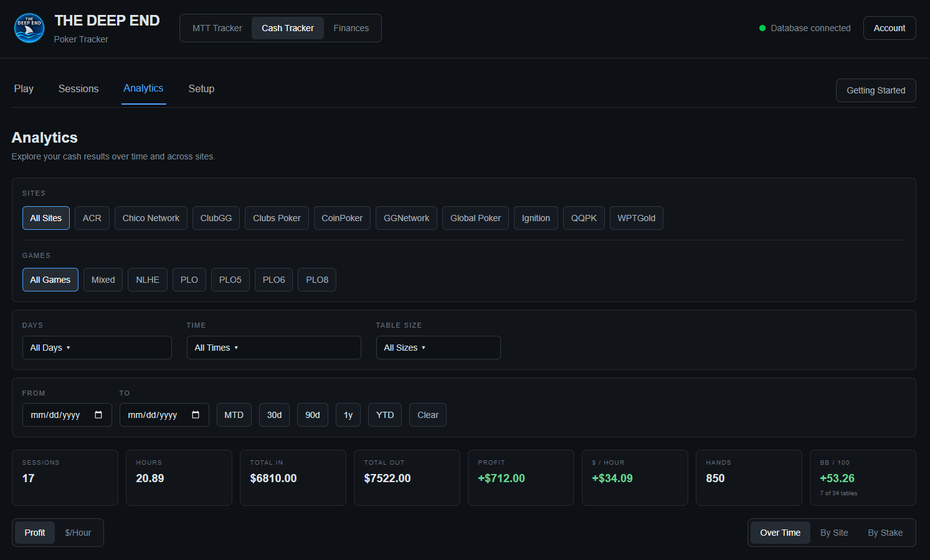This screenshot has width=930, height=560.
Task: Expand the All Days dropdown
Action: (97, 348)
